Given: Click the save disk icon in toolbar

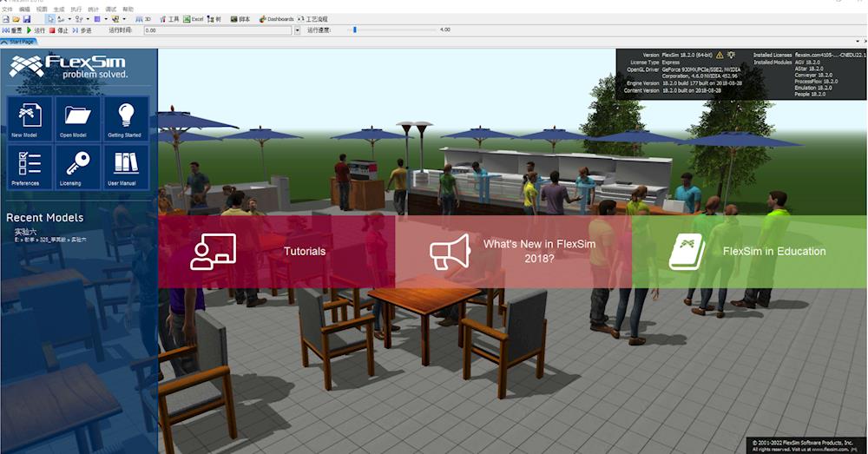Looking at the screenshot, I should click(x=27, y=18).
